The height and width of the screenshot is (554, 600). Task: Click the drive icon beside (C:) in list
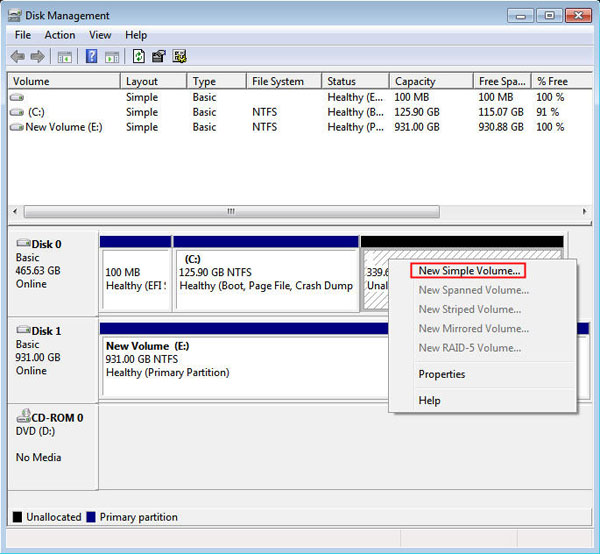point(16,112)
